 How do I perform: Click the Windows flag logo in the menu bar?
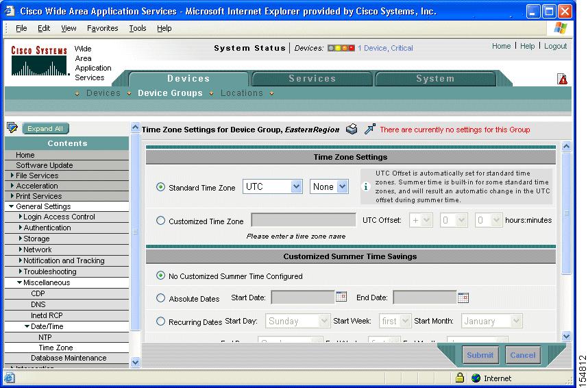[561, 28]
